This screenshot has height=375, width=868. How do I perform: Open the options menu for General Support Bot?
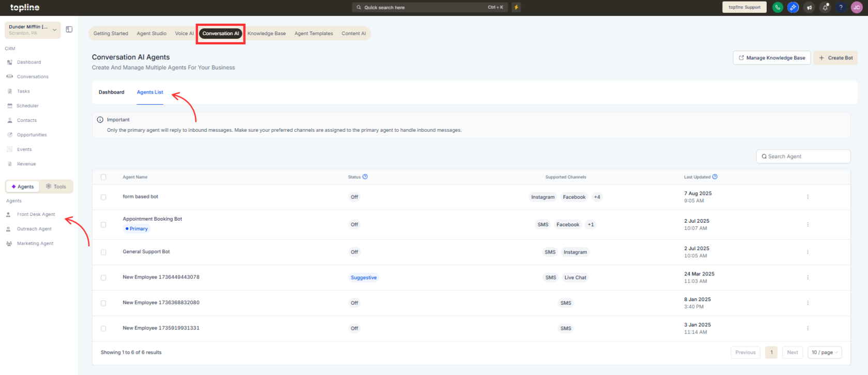coord(808,252)
